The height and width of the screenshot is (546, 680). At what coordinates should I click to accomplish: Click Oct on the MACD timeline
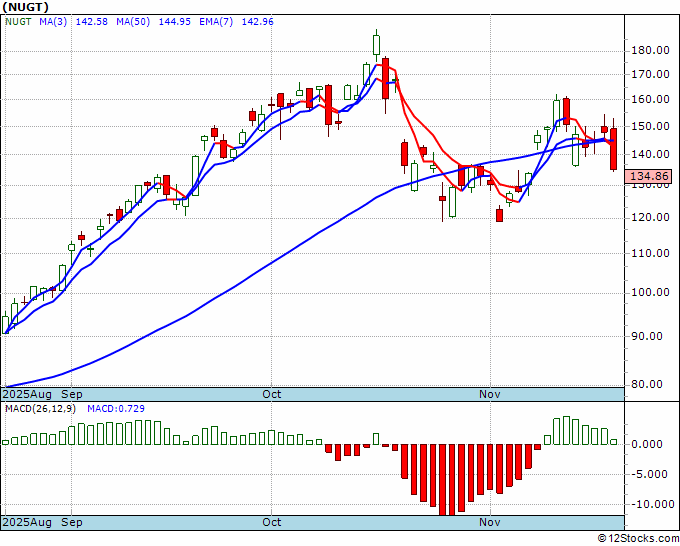(x=272, y=522)
